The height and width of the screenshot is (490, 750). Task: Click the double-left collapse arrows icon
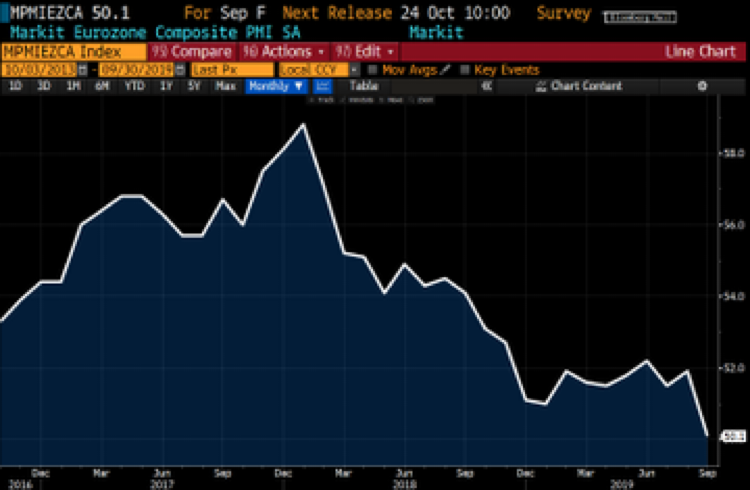(x=486, y=87)
